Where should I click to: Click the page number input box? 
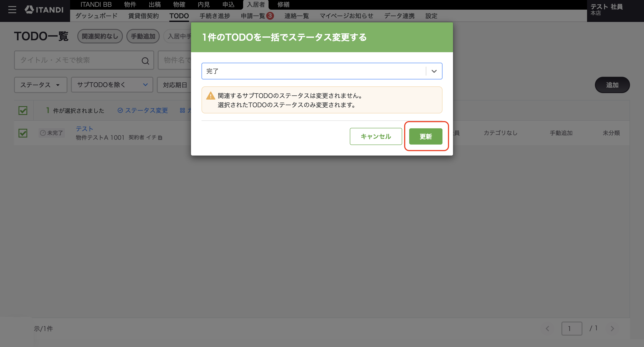(x=572, y=329)
